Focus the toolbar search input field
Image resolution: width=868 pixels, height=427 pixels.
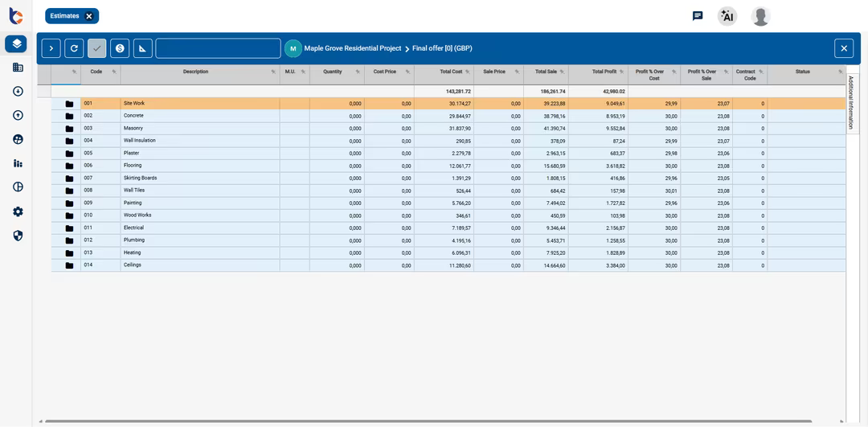click(x=218, y=48)
